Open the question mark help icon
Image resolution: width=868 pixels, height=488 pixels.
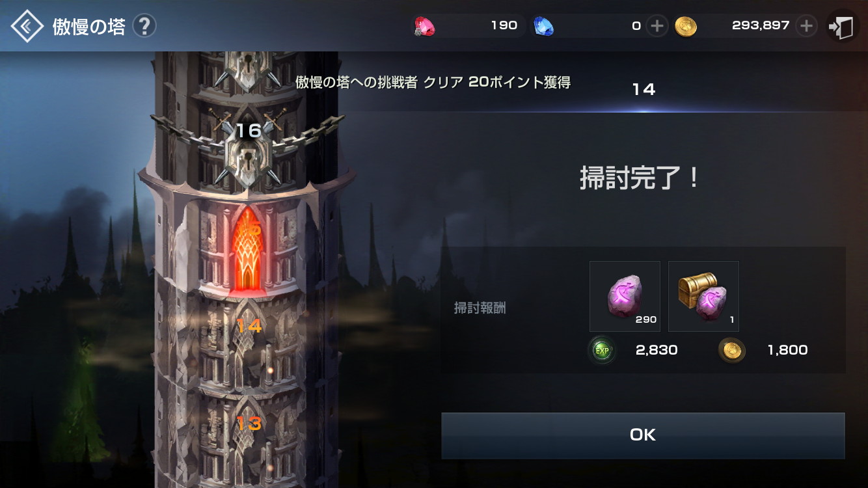point(144,26)
